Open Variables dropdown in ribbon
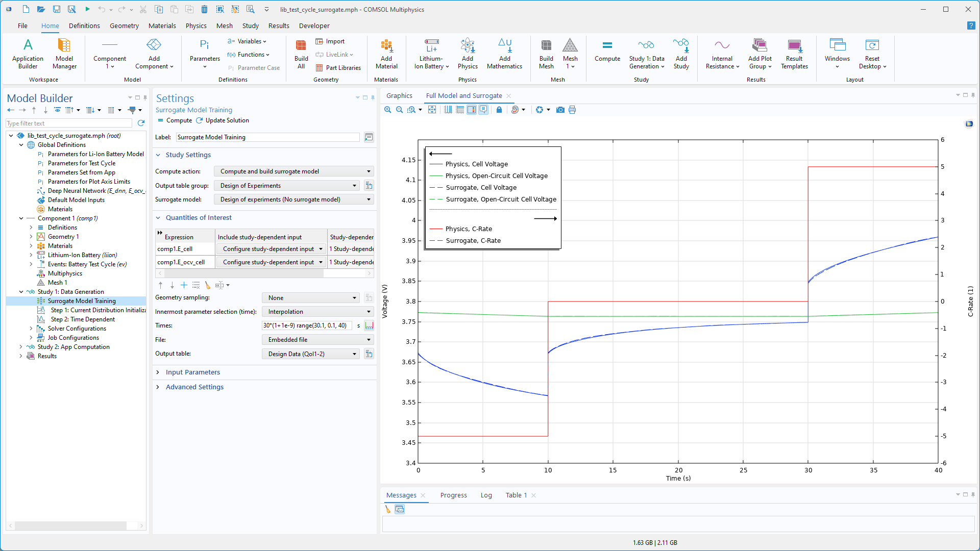This screenshot has width=980, height=551. [x=247, y=41]
